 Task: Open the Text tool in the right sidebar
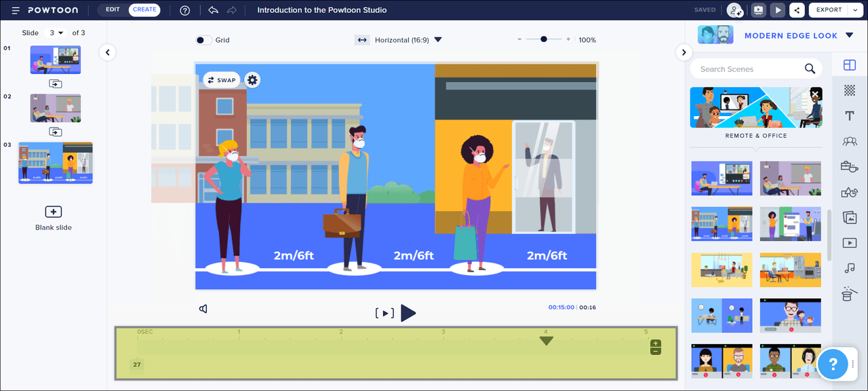[849, 116]
